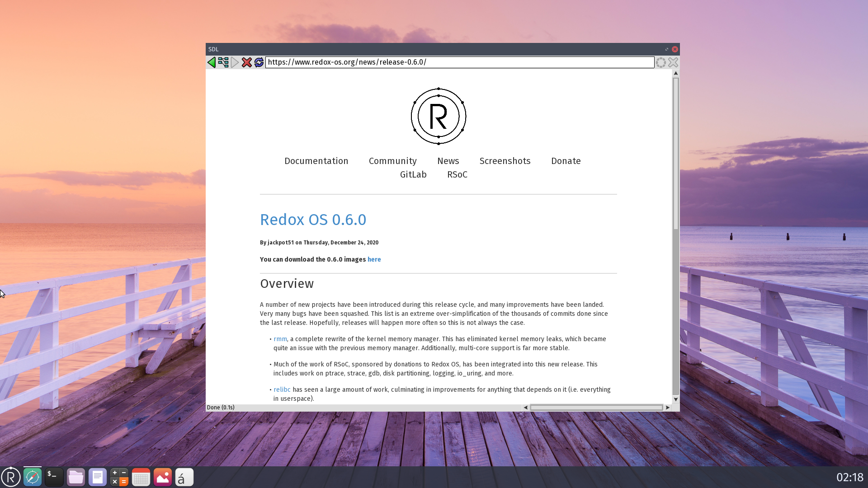
Task: Toggle the SDL window minimize icon
Action: 666,49
